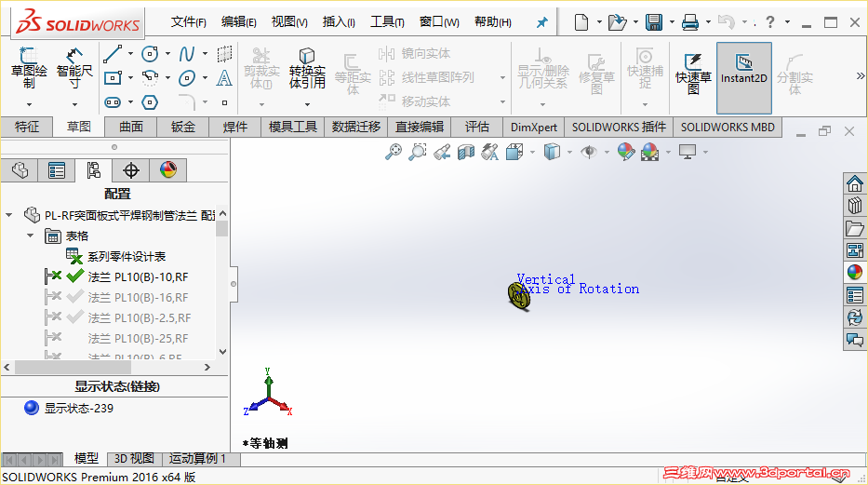Click the Section View icon
Screen dimensions: 868x485
465,152
